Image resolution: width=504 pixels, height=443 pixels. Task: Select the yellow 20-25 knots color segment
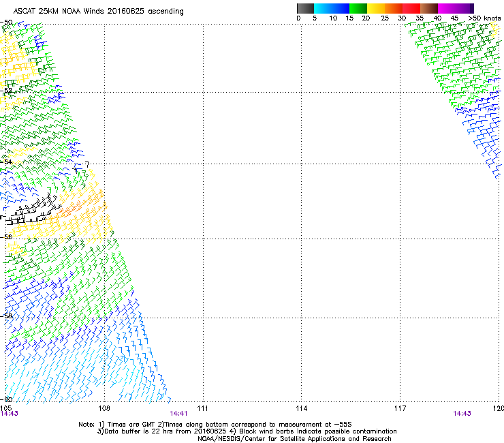pos(376,8)
